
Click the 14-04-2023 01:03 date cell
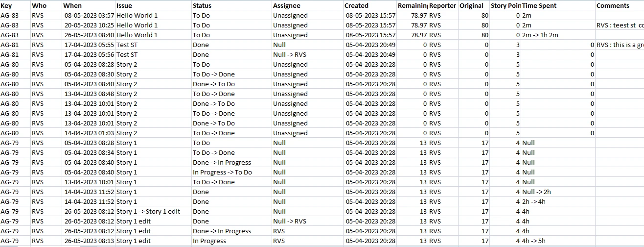coord(89,133)
